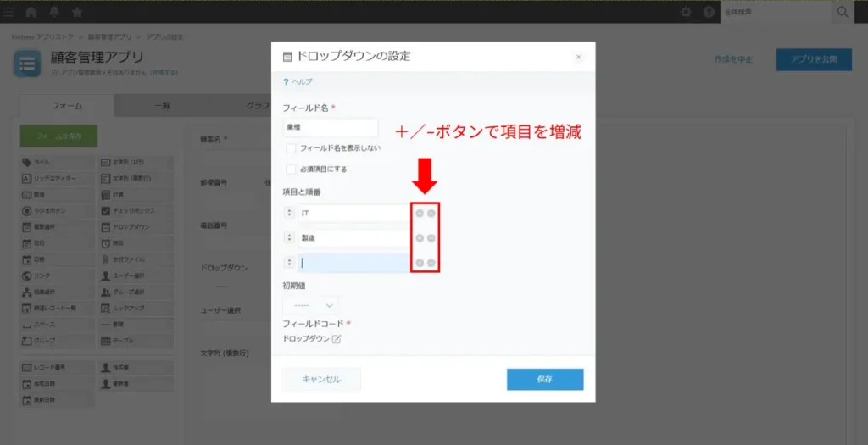Click the reorder handle for the 製造 item
The image size is (868, 445).
[289, 238]
